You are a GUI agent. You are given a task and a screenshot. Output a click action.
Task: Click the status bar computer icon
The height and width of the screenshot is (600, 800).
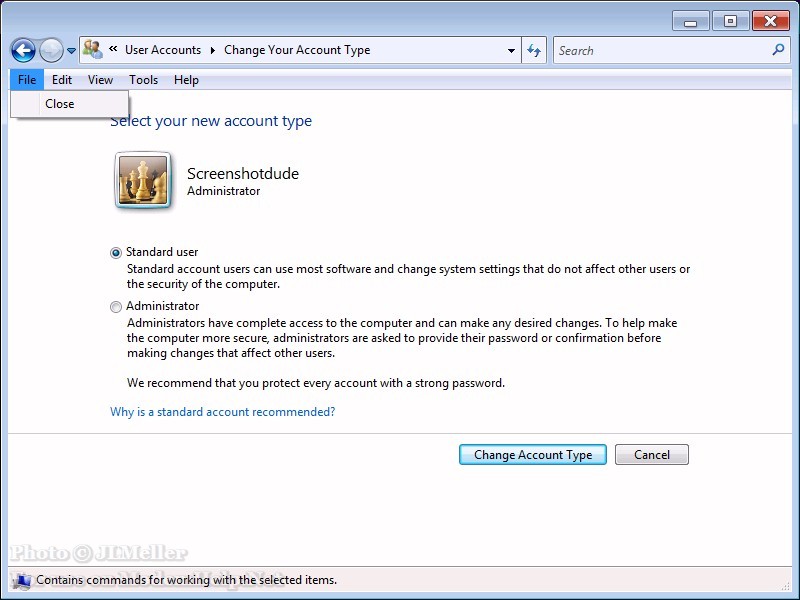click(x=22, y=581)
